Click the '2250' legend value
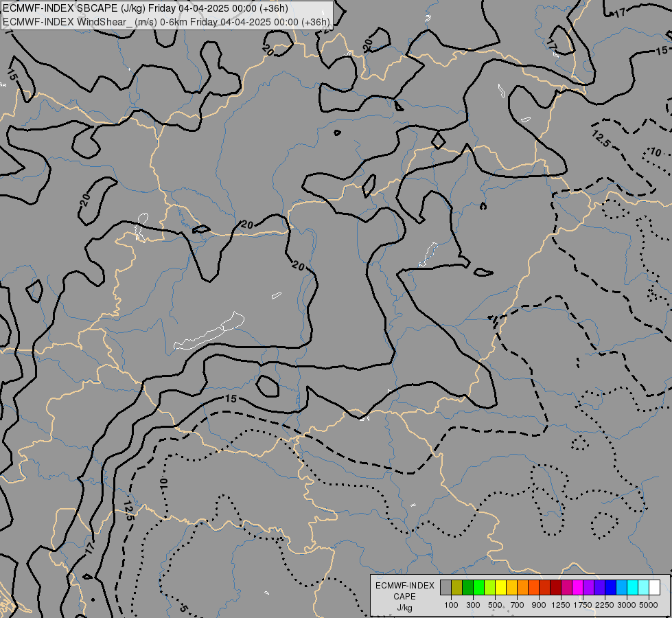 (x=605, y=605)
